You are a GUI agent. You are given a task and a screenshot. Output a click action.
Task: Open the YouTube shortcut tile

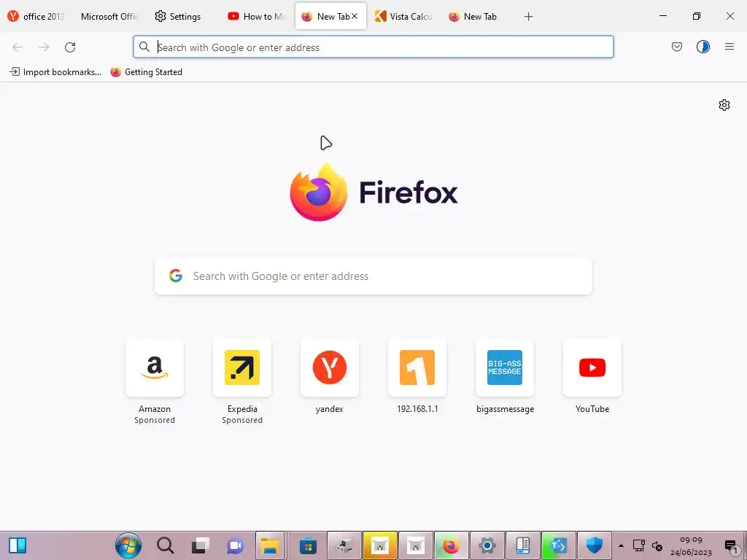pos(592,367)
